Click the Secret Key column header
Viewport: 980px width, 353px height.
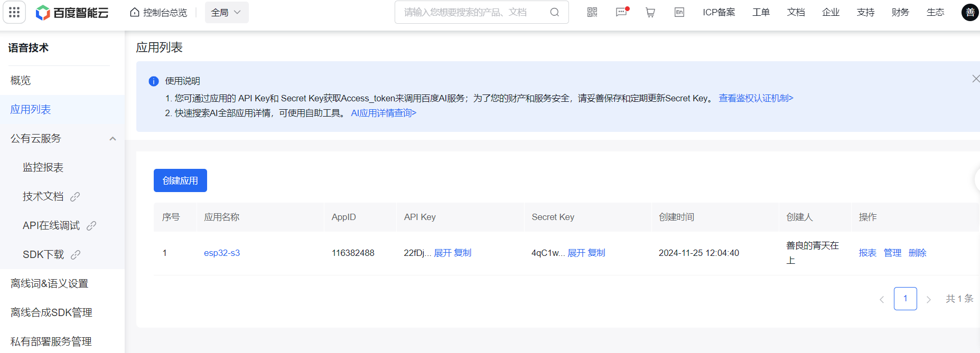click(x=553, y=217)
